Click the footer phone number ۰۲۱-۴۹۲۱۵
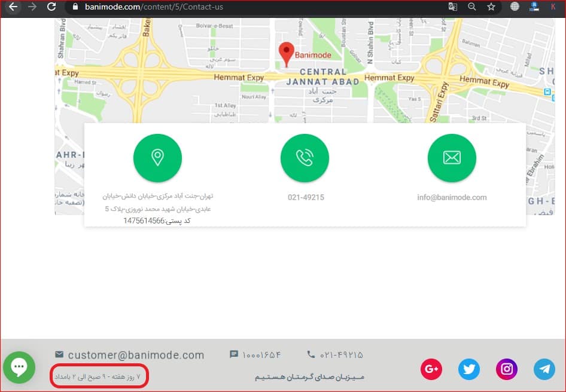This screenshot has width=566, height=392. click(342, 355)
